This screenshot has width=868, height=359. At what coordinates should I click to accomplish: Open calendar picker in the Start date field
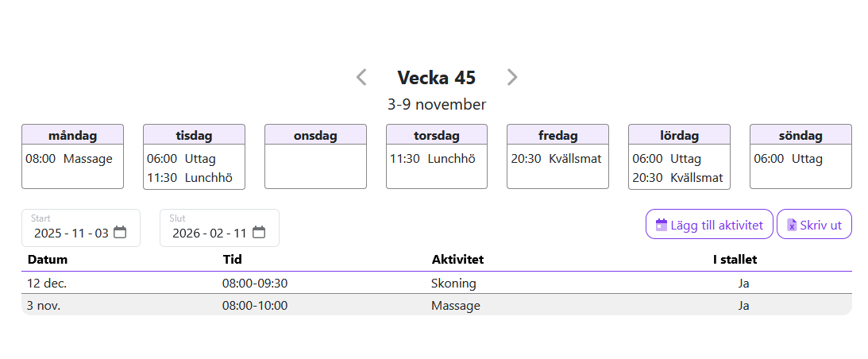click(120, 233)
